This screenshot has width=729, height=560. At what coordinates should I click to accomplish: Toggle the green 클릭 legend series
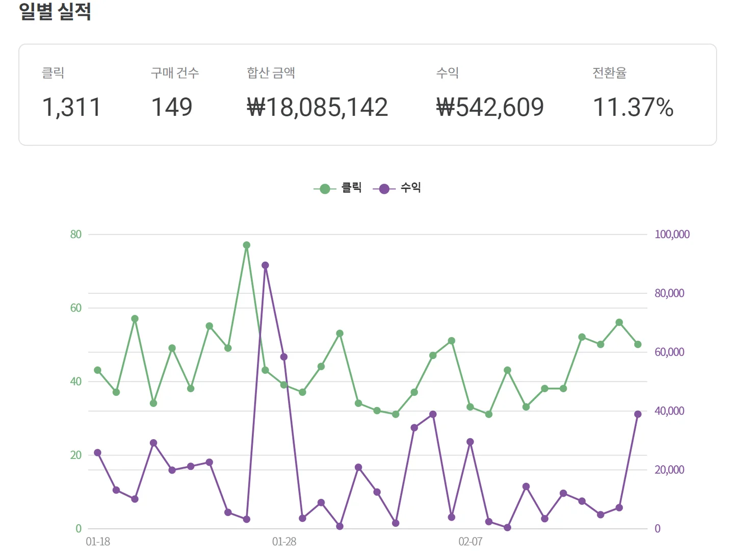(337, 188)
